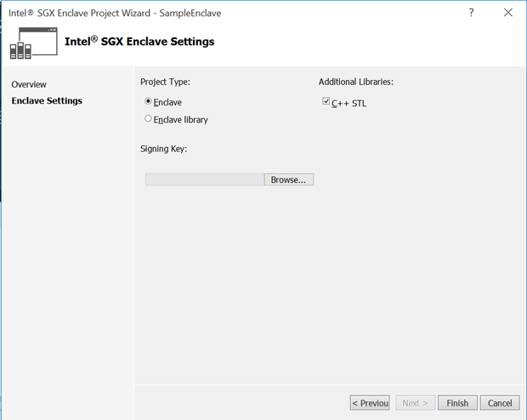Click the Signing Key label
The image size is (527, 420).
163,149
